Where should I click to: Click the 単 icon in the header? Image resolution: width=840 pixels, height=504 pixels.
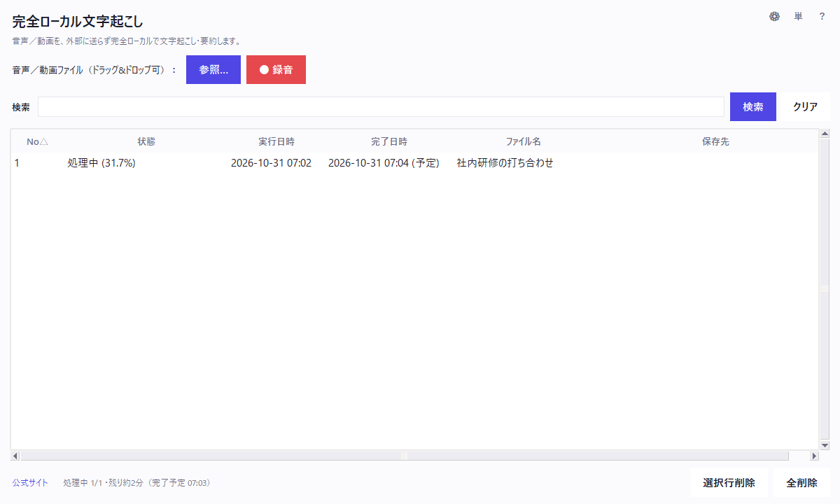point(798,17)
